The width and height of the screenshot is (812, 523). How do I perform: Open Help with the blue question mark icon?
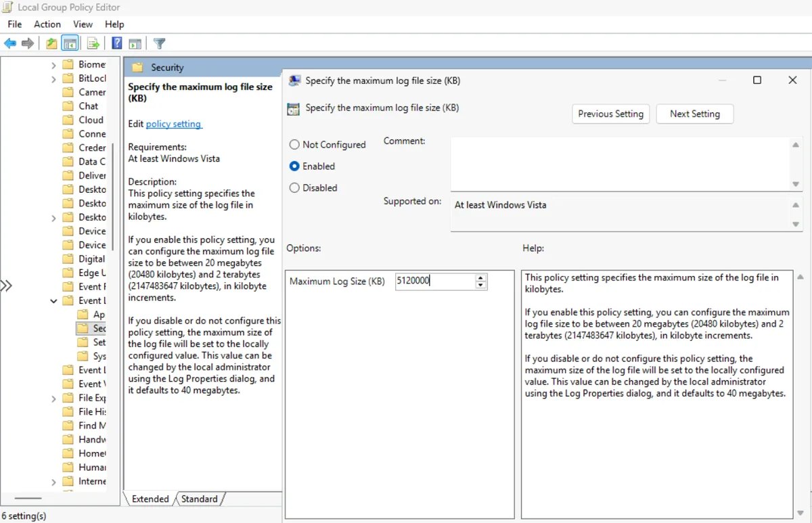117,44
